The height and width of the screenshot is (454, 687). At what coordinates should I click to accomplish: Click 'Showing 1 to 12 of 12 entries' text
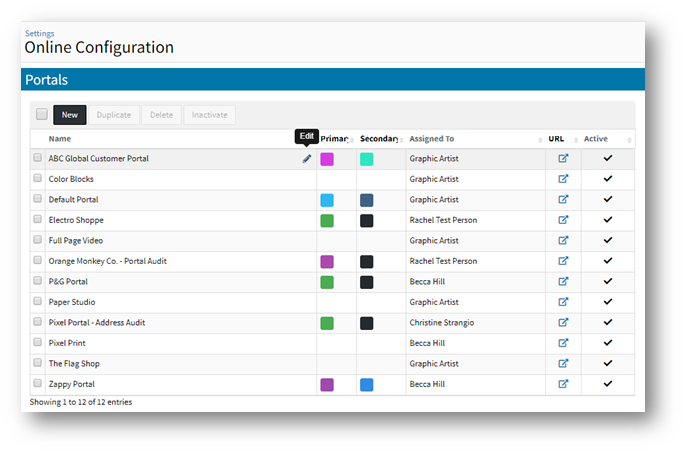point(81,402)
